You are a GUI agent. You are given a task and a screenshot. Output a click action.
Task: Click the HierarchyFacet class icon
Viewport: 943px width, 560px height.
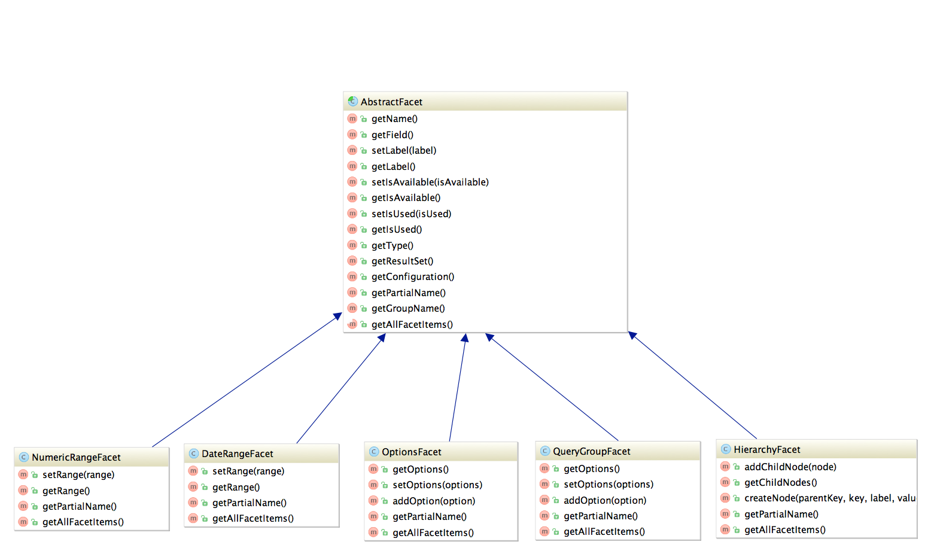726,449
